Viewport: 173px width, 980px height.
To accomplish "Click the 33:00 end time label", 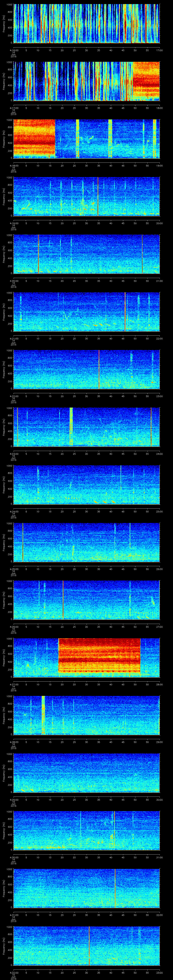I will [x=159, y=972].
